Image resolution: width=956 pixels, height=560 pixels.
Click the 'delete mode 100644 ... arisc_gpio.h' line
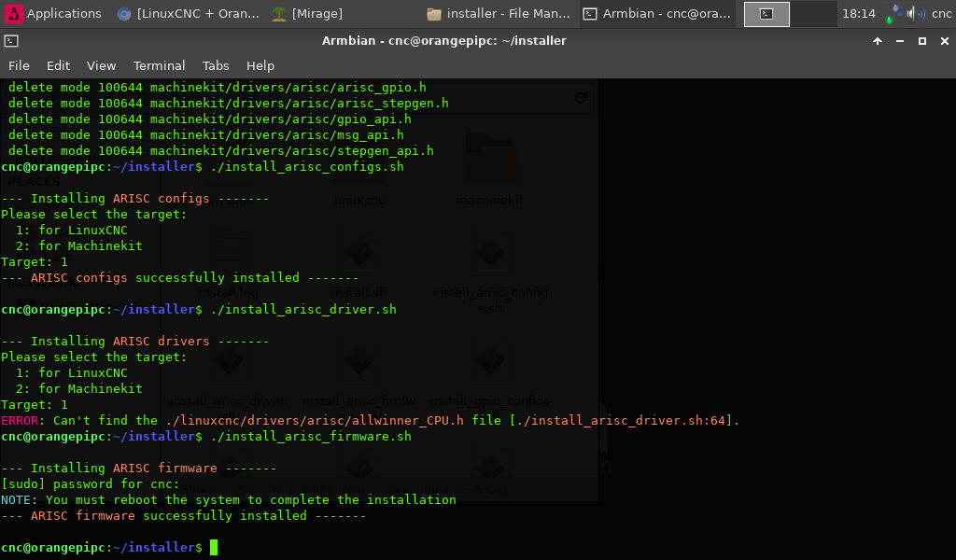click(217, 88)
